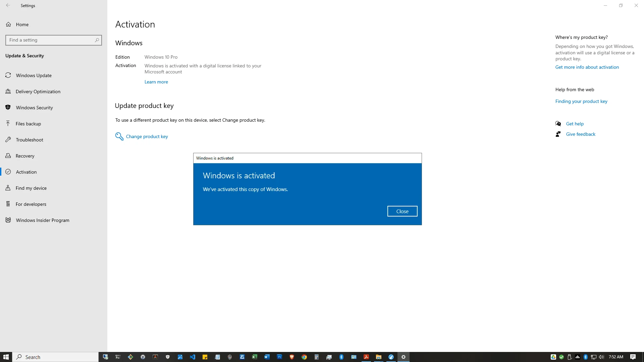
Task: Click Safely Remove Hardware USB tray icon
Action: (x=570, y=357)
